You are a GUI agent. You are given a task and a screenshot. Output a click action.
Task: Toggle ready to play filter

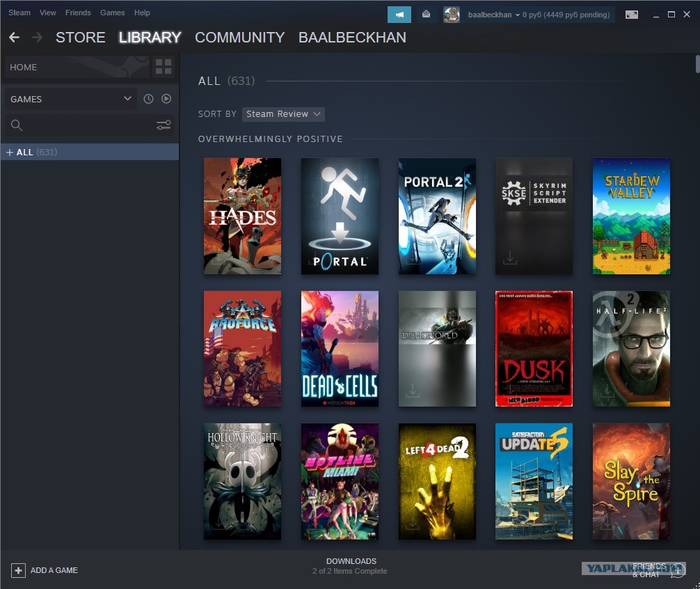coord(166,99)
